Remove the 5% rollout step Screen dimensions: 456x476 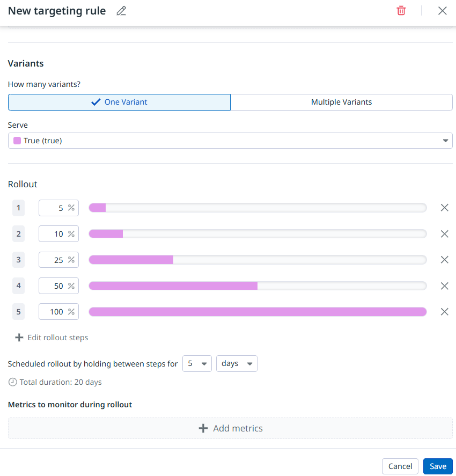tap(444, 208)
